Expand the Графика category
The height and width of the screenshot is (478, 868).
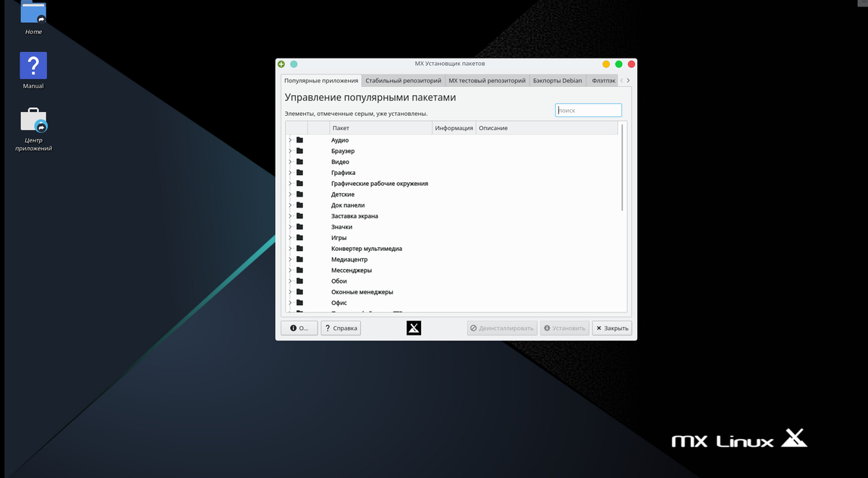pos(290,173)
